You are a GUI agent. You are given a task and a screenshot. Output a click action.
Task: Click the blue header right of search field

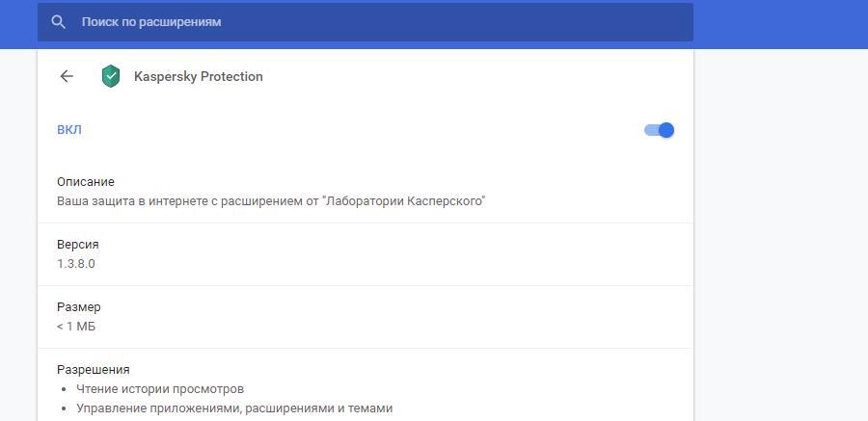pos(779,22)
